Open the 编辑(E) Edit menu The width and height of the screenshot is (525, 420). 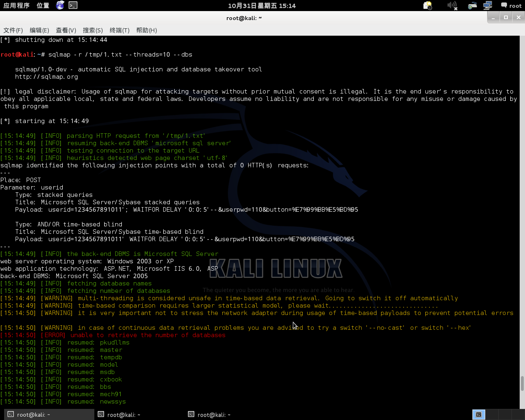pyautogui.click(x=39, y=30)
